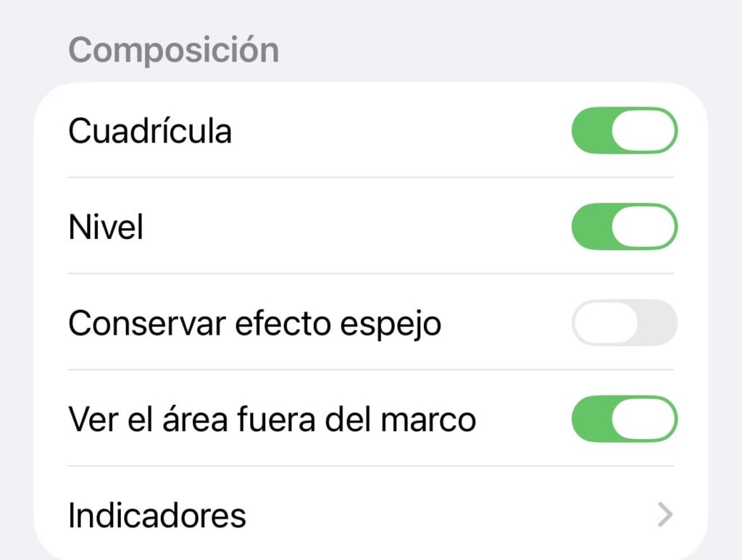Enable Conservar efecto espejo switch
This screenshot has height=560, width=742.
click(625, 322)
